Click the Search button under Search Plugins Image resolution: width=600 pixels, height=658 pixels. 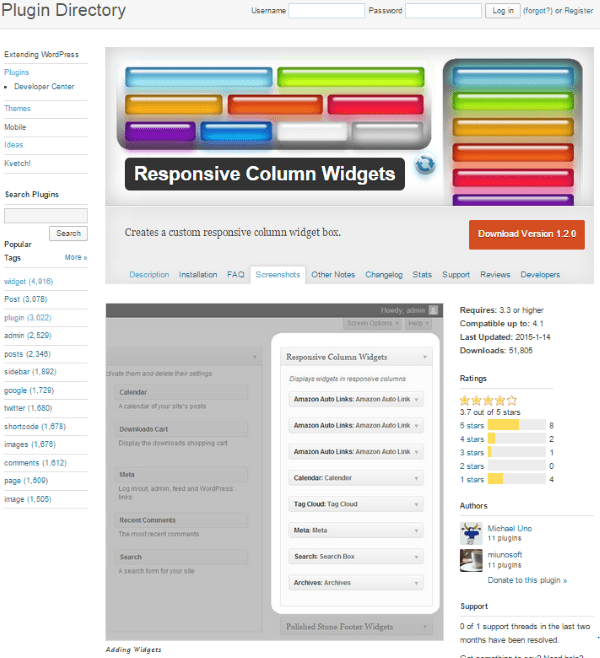pyautogui.click(x=68, y=233)
